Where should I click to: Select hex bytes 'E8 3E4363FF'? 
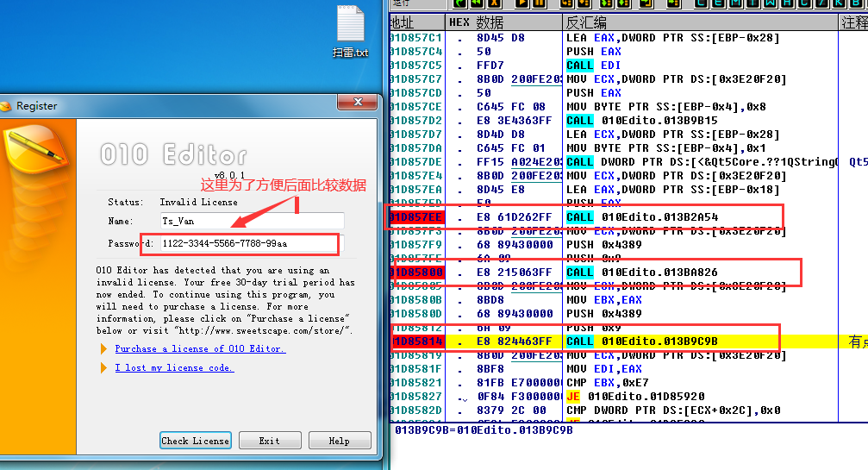pos(515,121)
